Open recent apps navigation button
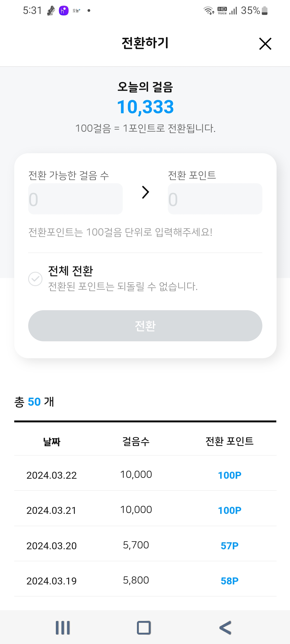Screen dimensions: 290x644 pos(63,628)
